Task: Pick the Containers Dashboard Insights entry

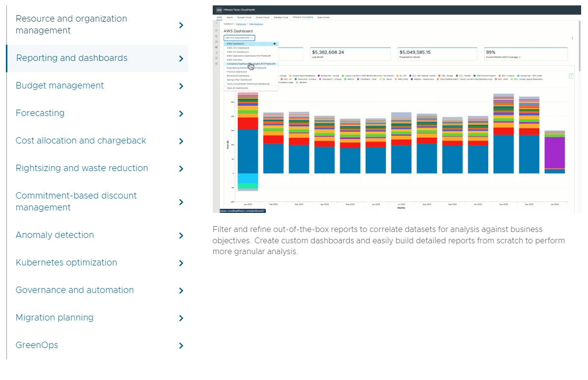Action: coord(251,64)
